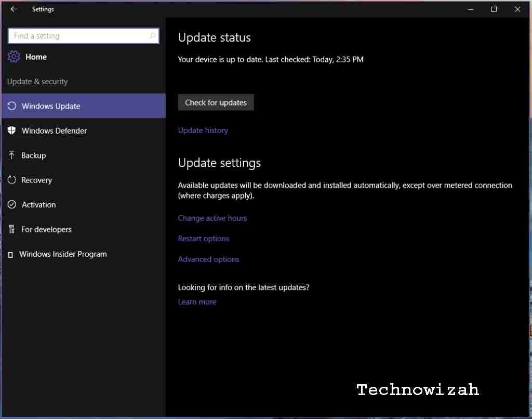
Task: Open For developers section
Action: [x=84, y=229]
